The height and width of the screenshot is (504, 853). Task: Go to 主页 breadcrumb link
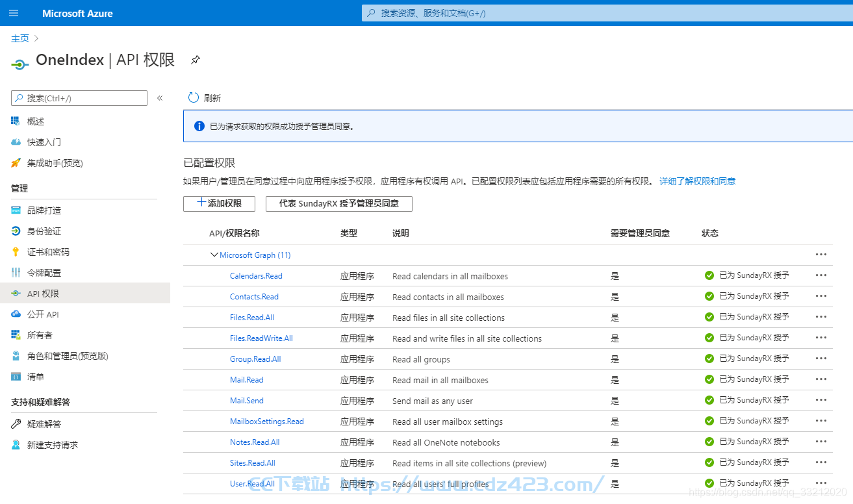point(20,38)
